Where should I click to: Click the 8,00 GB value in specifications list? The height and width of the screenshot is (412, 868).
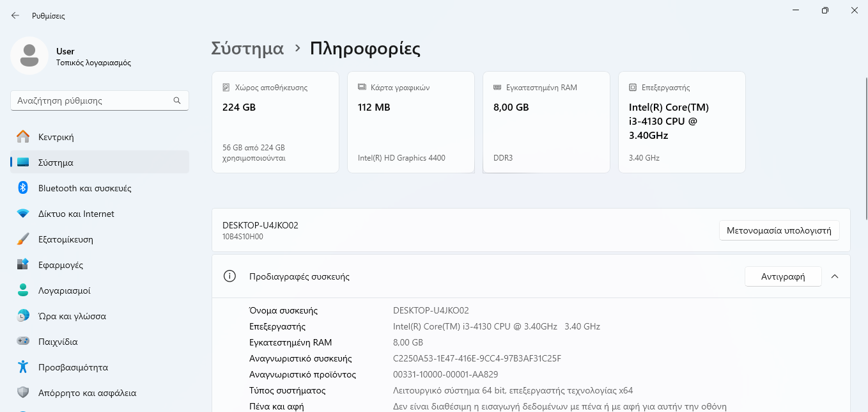click(x=408, y=342)
